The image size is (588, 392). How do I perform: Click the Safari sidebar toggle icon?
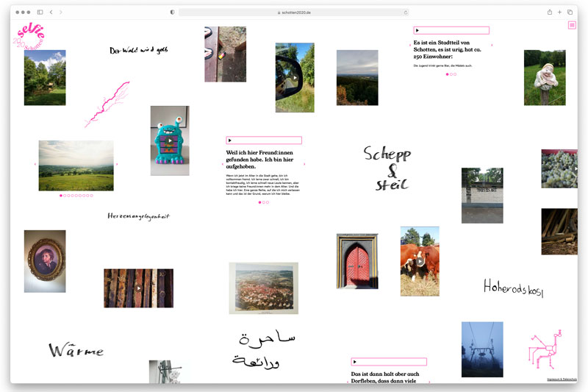click(40, 13)
